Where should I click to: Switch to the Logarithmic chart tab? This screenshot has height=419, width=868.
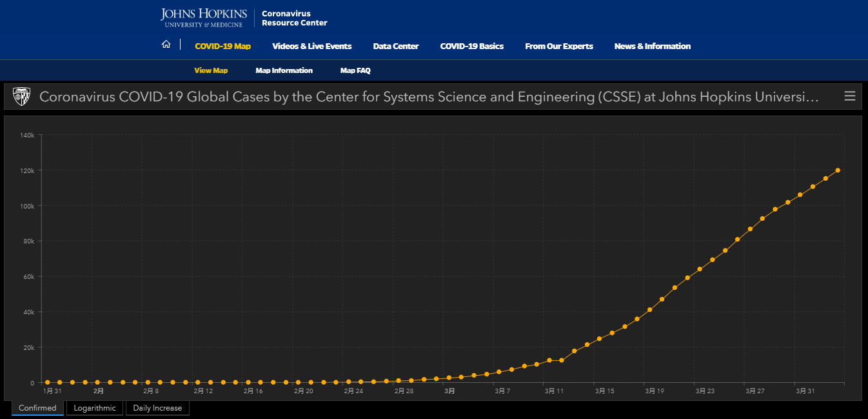click(x=95, y=408)
